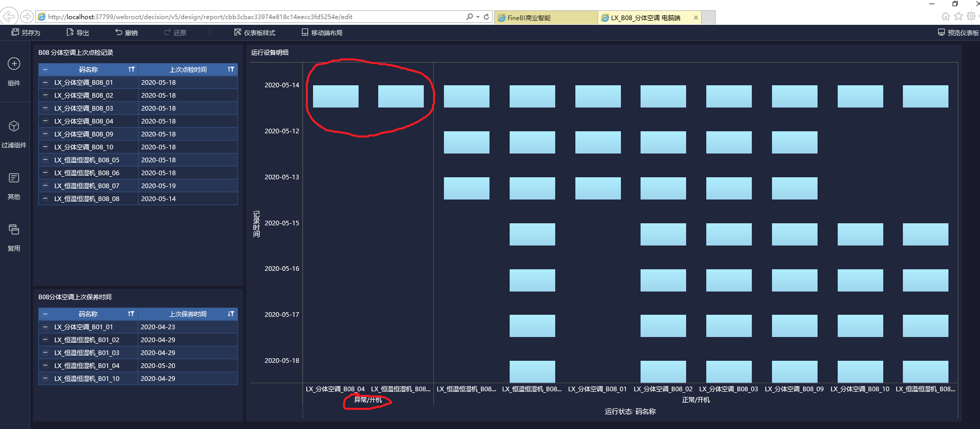Open new blank browser tab
Screen dimensions: 980x429
pyautogui.click(x=709, y=18)
